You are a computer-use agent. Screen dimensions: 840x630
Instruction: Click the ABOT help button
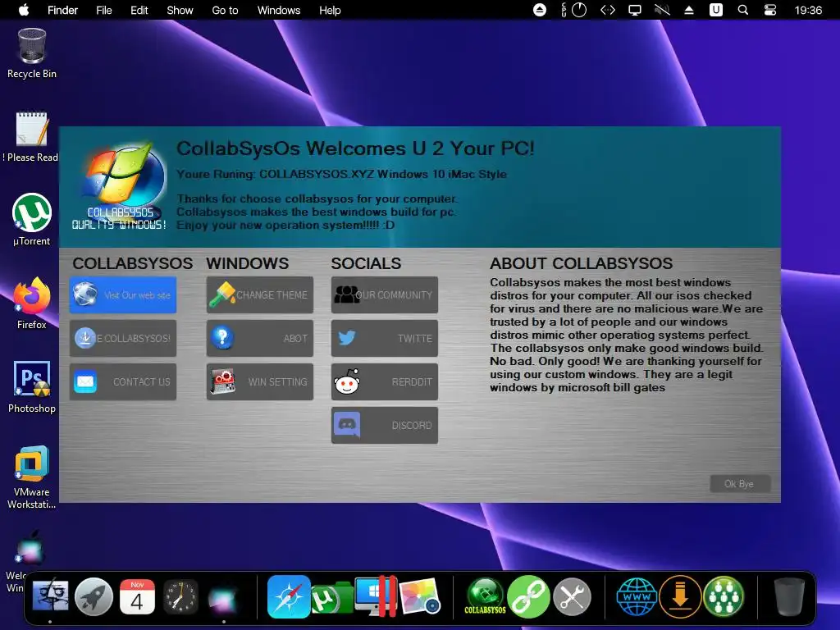pos(260,338)
